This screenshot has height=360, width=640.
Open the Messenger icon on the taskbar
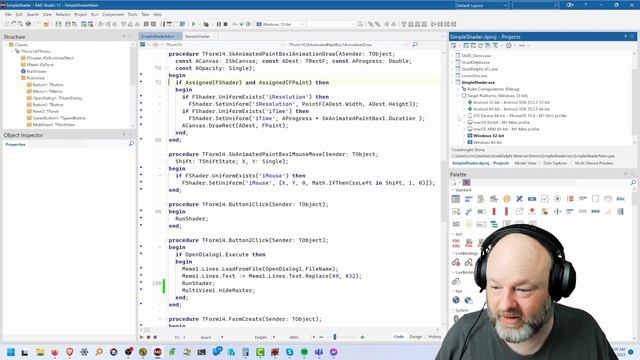pos(333,352)
